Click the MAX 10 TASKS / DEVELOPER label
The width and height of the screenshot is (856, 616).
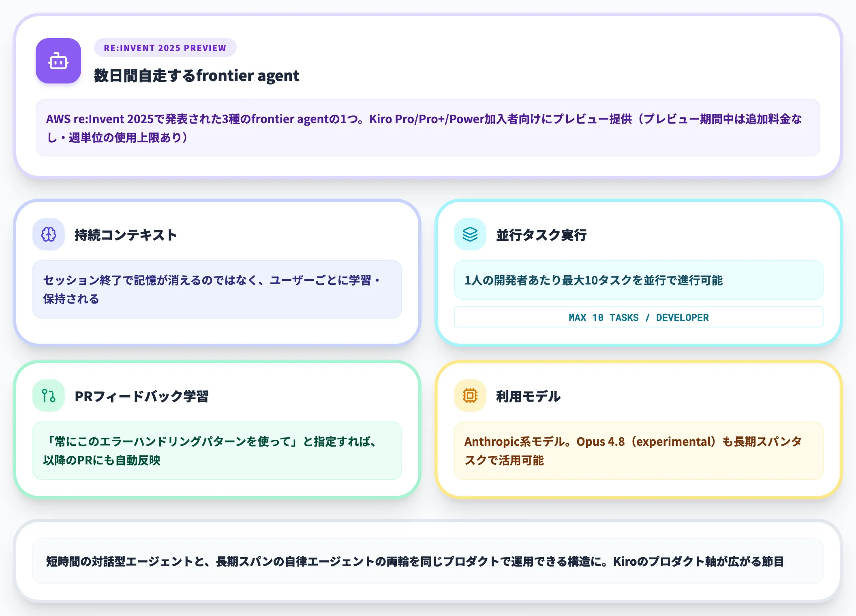point(639,317)
